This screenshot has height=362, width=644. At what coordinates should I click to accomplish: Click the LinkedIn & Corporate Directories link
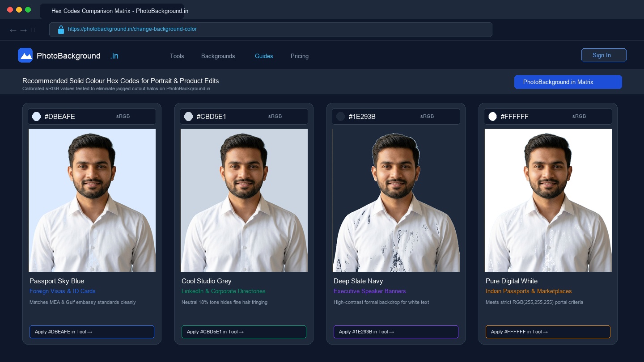224,291
